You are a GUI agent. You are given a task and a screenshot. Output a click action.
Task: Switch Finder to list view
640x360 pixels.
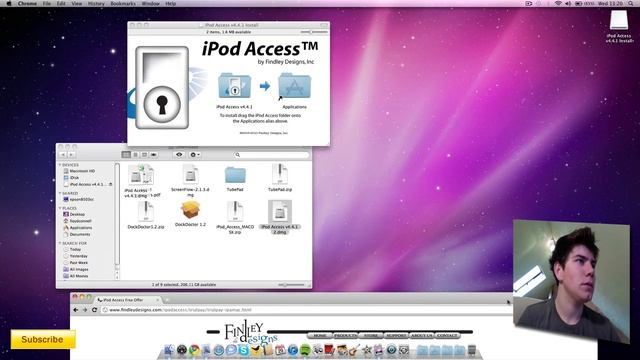click(136, 155)
